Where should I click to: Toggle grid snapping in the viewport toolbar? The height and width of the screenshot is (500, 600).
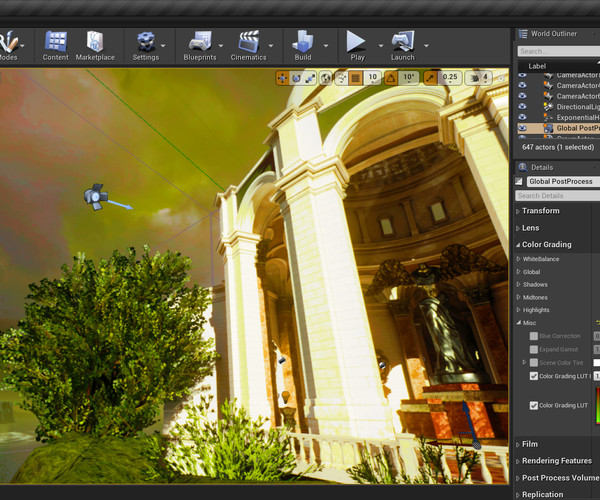[x=356, y=78]
